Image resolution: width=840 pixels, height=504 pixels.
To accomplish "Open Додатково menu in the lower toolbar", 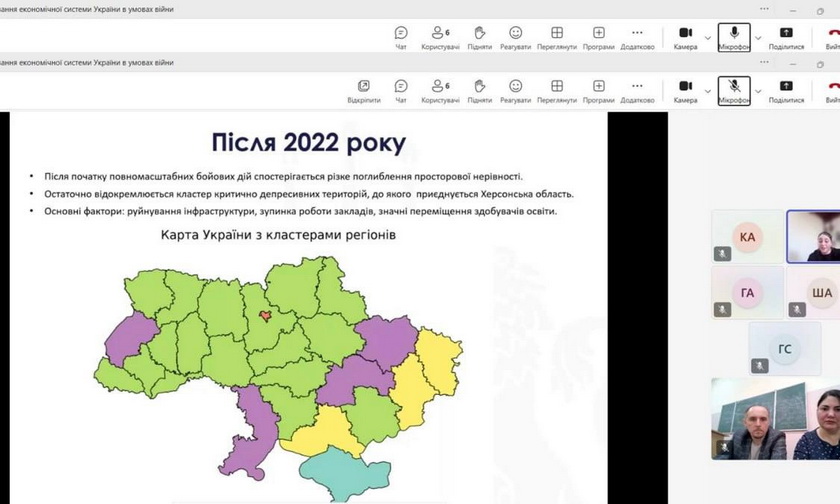I will 637,91.
